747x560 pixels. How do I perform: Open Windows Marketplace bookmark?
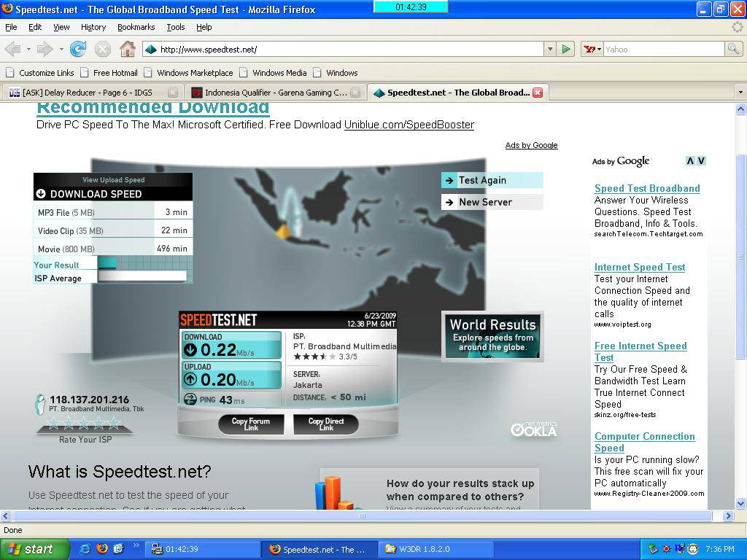coord(189,73)
